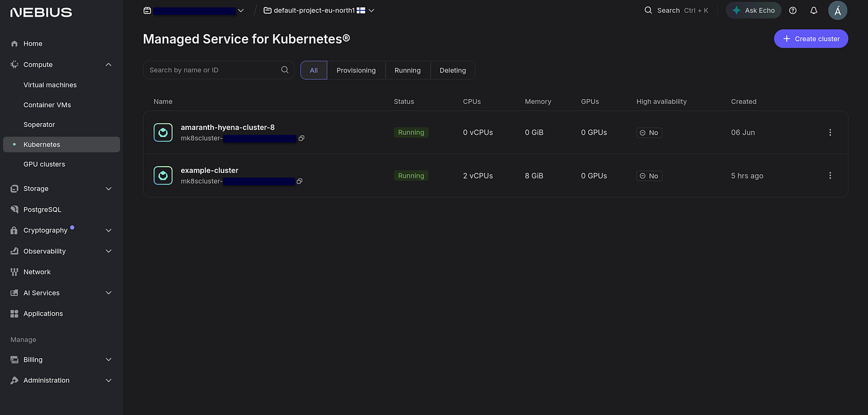This screenshot has height=415, width=868.
Task: Click the Search by name or ID field
Action: coord(219,70)
